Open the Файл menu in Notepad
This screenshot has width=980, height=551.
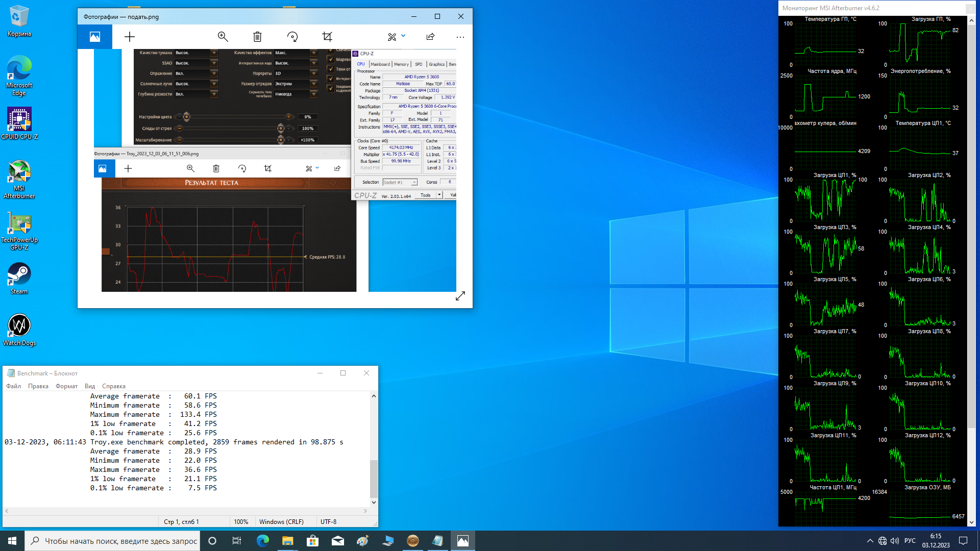13,386
